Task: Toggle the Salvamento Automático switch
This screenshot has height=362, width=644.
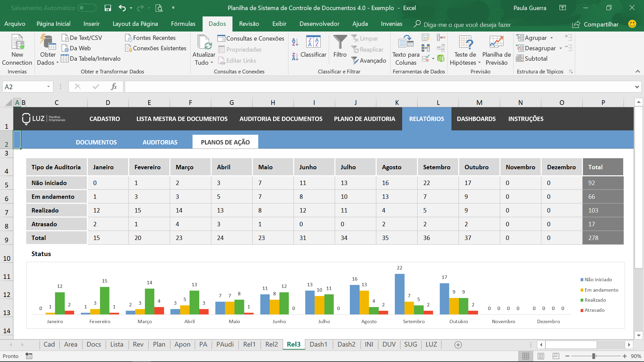Action: tap(87, 8)
